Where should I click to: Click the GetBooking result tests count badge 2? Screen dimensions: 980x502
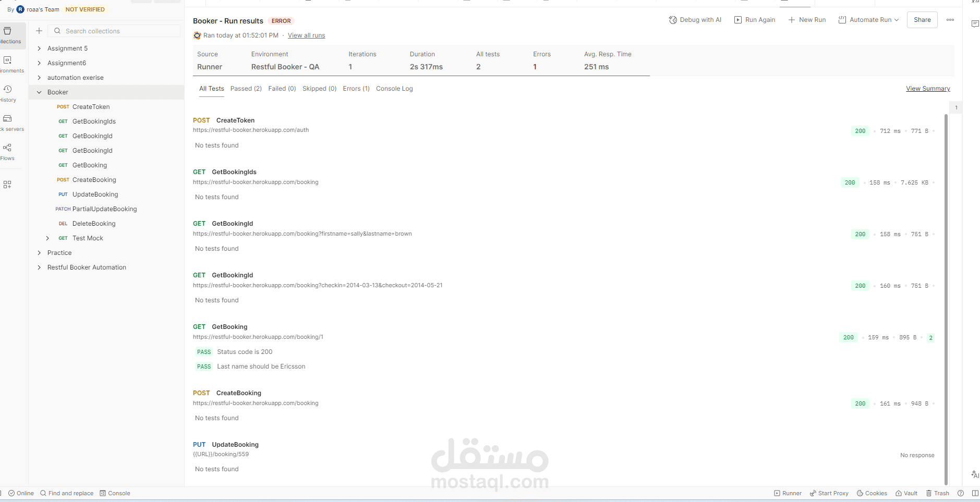click(930, 338)
